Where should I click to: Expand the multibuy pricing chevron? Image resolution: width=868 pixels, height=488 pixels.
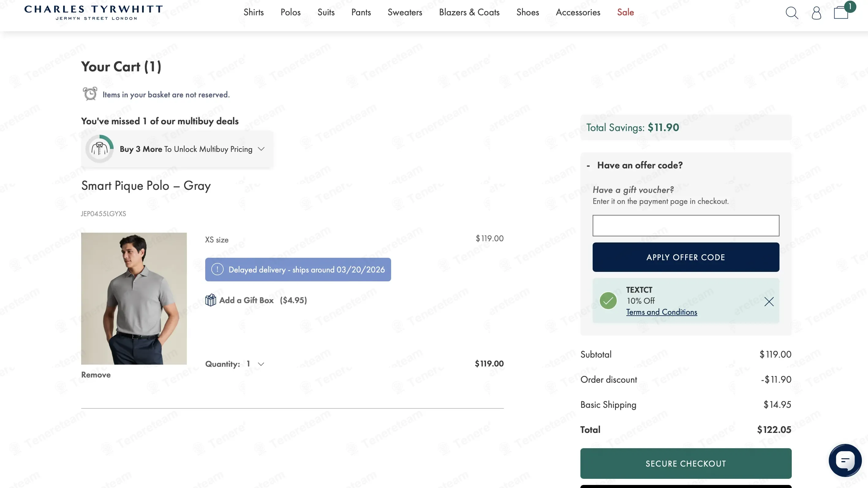click(x=261, y=149)
